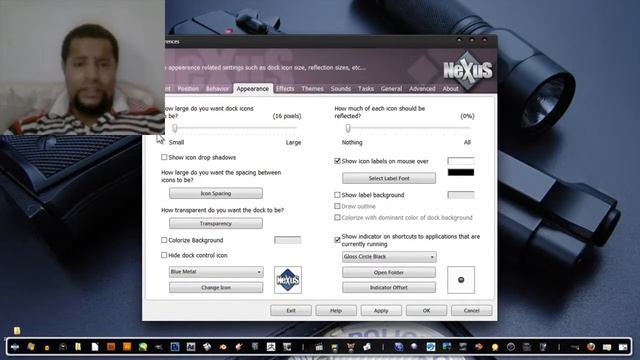Open the About tab
This screenshot has width=640, height=360.
(450, 89)
